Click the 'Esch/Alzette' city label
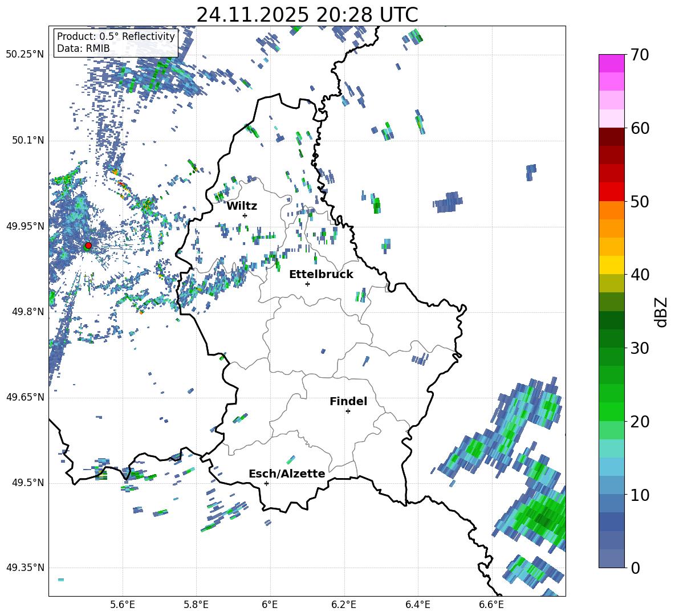 287,474
